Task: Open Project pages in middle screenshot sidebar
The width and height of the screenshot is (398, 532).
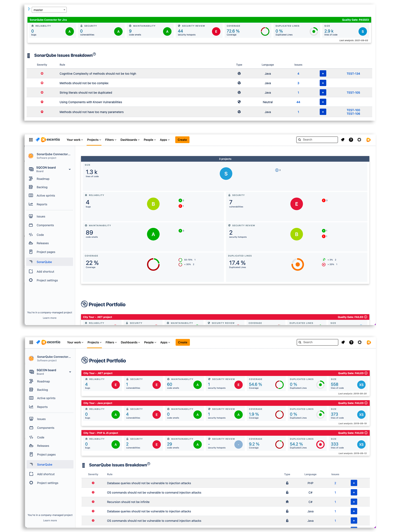Action: coord(46,252)
